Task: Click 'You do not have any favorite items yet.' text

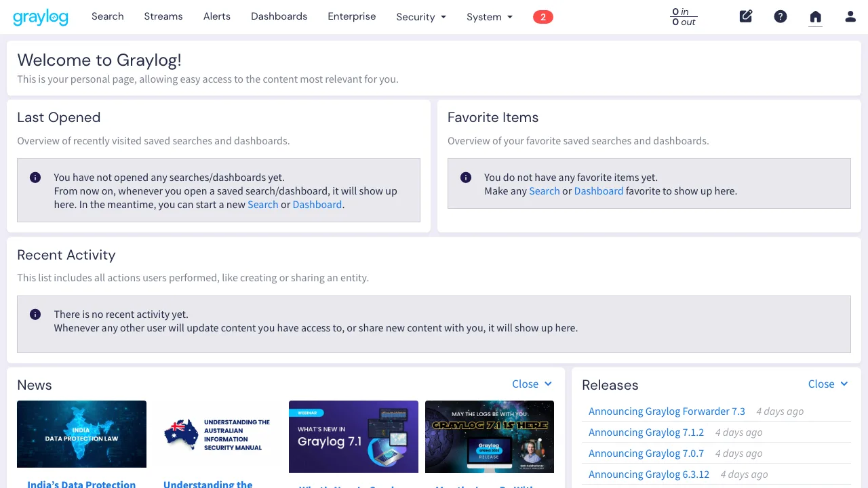Action: click(571, 178)
